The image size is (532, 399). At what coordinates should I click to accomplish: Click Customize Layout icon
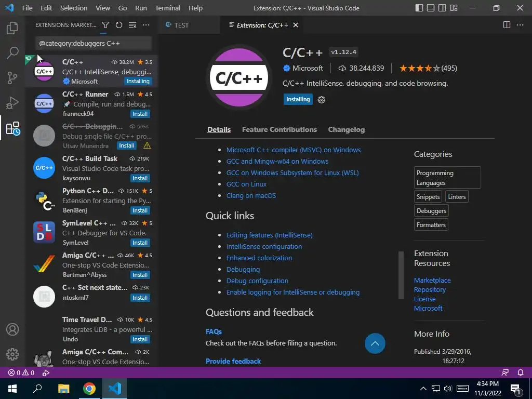click(x=454, y=8)
